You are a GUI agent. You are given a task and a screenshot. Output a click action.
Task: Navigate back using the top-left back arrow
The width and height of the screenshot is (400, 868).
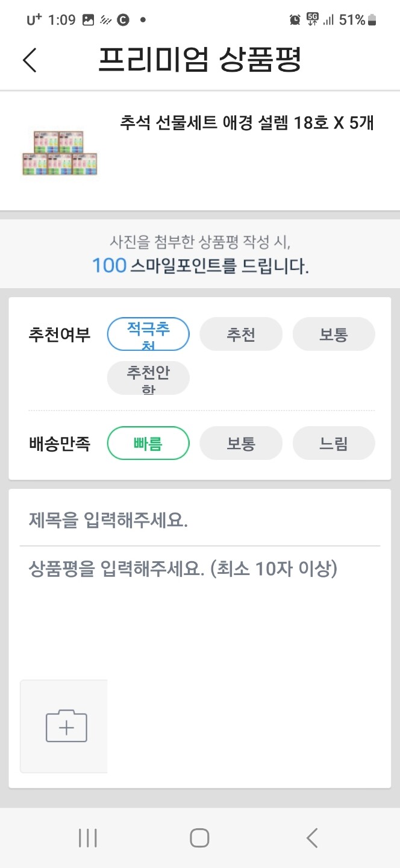click(30, 59)
